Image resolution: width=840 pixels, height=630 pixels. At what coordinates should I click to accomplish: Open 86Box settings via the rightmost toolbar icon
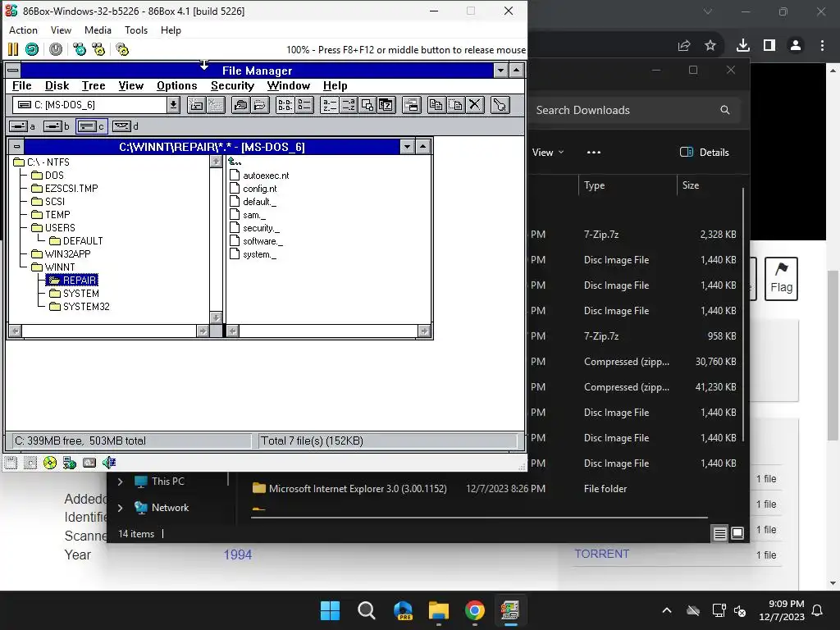[122, 50]
